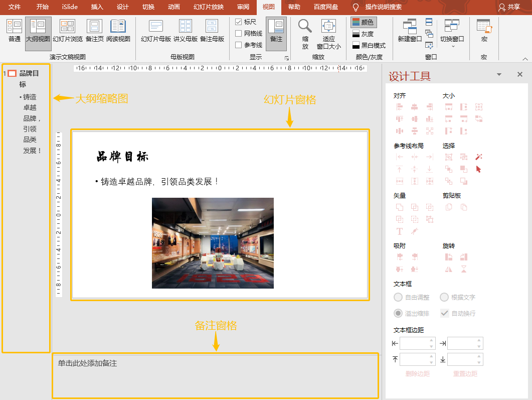Screen dimensions: 532x400
Task: Open Notes Page view (备注页)
Action: coord(94,31)
